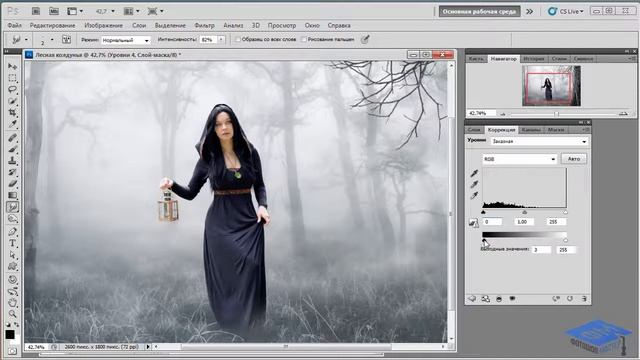
Task: Select the Clone Stamp tool
Action: point(13,161)
